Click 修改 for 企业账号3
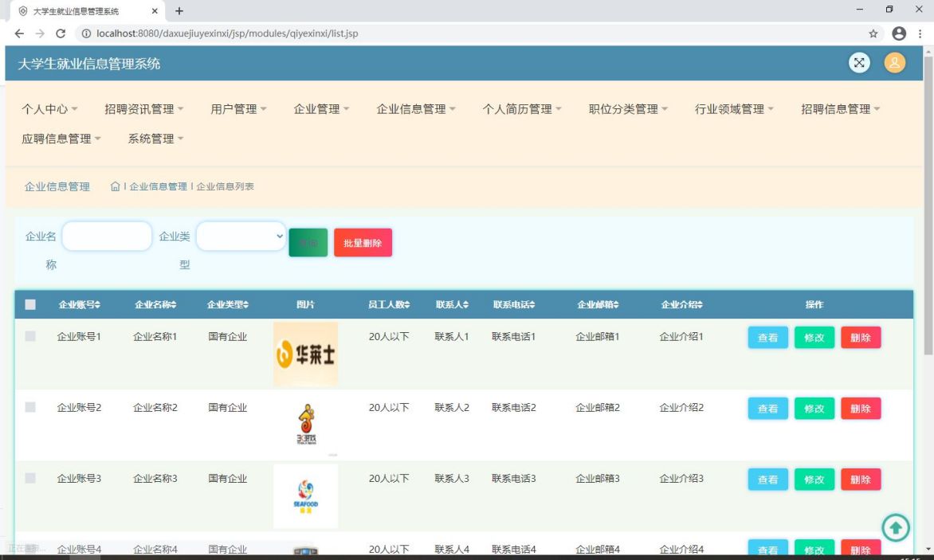934x560 pixels. click(814, 479)
